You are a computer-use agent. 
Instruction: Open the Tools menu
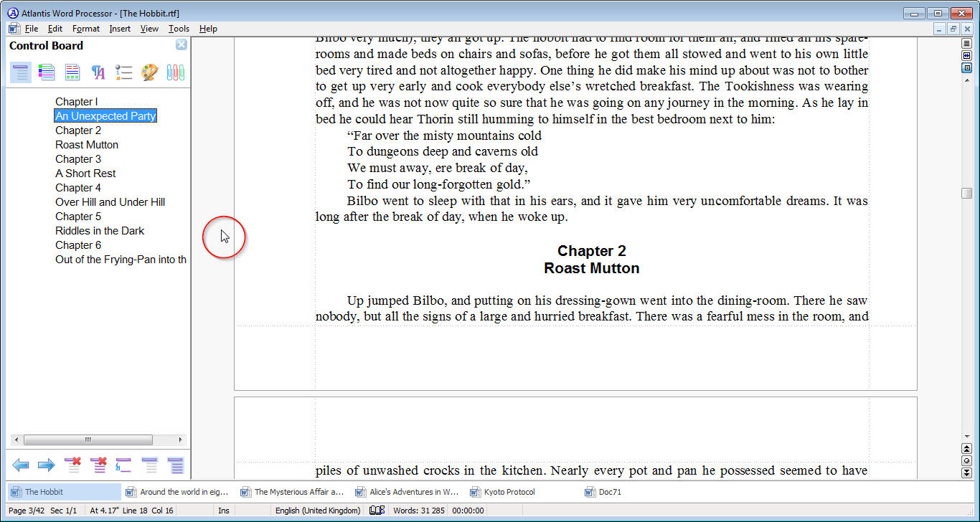(x=179, y=29)
